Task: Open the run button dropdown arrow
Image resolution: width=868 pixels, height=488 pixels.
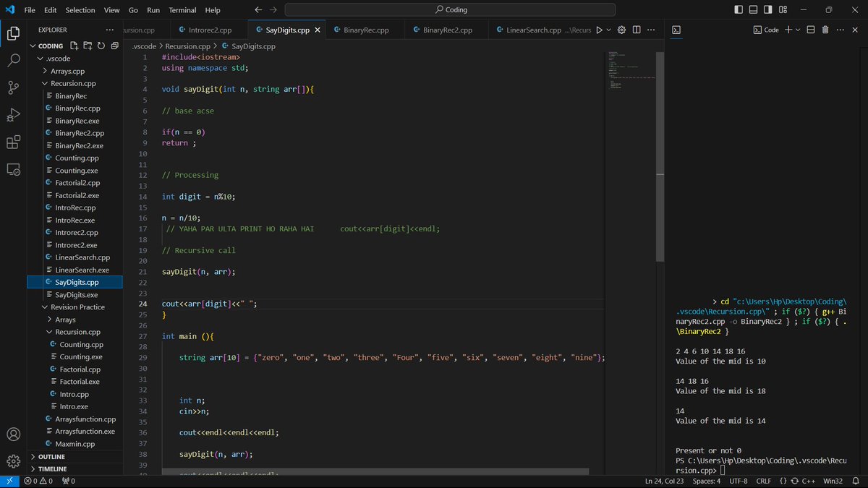Action: (608, 30)
